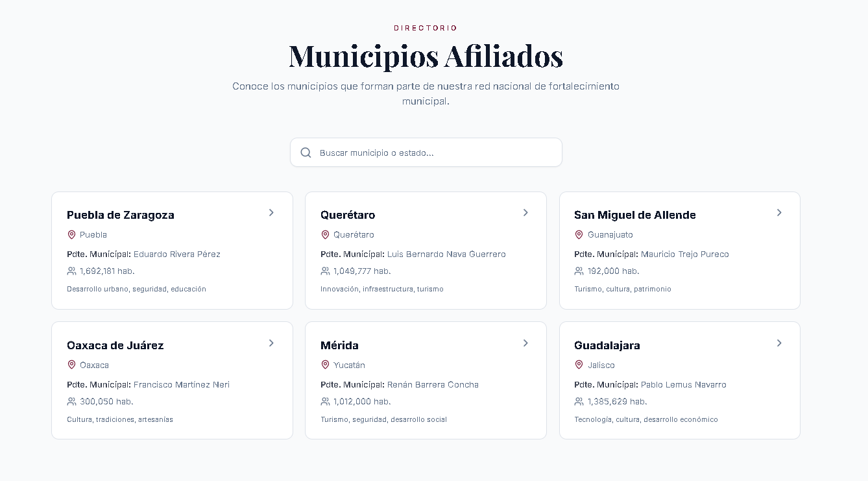Select the San Miguel de Allende heading
This screenshot has height=481, width=868.
[634, 215]
